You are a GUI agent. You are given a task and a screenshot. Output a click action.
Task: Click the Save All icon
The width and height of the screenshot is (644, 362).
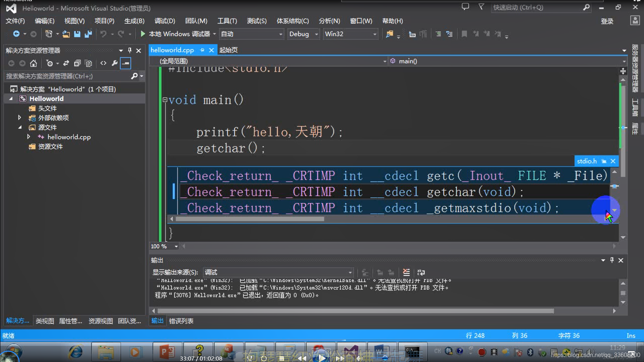[x=88, y=34]
